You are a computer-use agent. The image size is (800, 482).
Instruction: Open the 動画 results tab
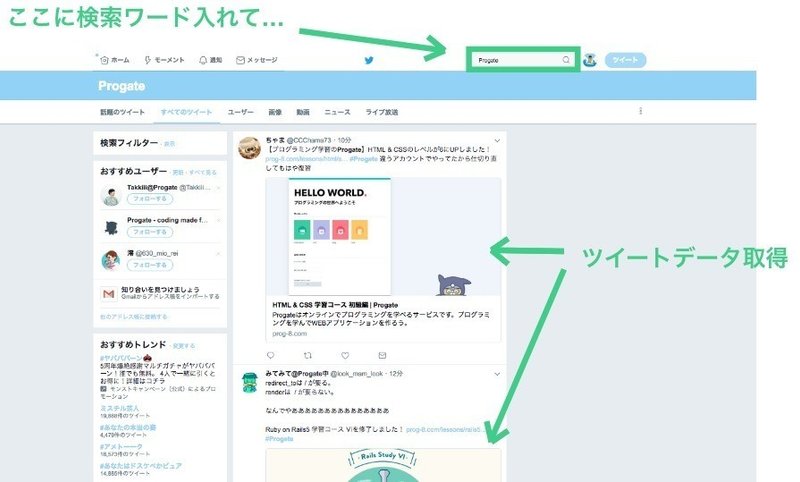tap(303, 112)
